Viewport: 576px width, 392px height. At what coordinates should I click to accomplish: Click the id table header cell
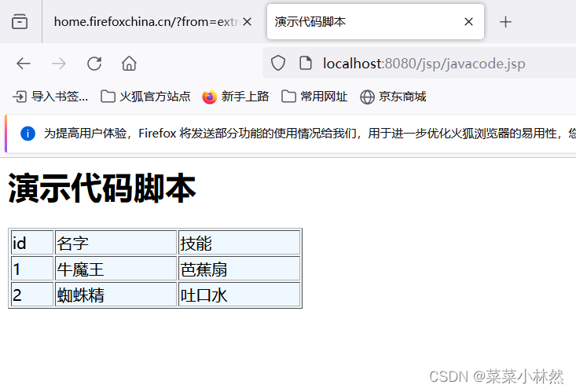[x=32, y=243]
